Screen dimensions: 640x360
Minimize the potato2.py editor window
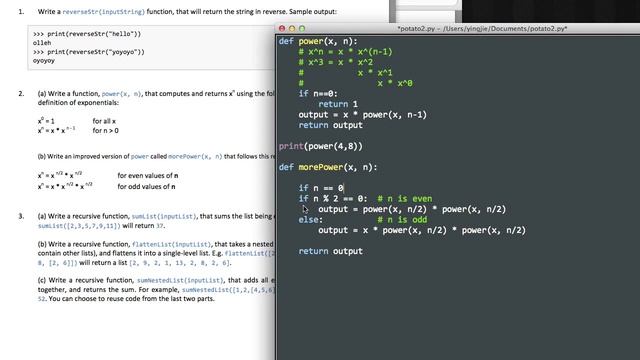(292, 29)
